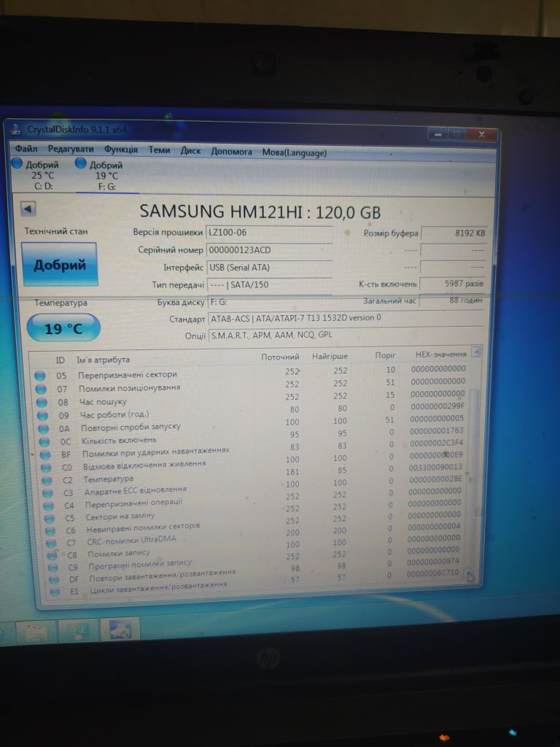Image resolution: width=560 pixels, height=747 pixels.
Task: Click status icon of attribute 07 Помилки позиціонування
Action: 42,390
